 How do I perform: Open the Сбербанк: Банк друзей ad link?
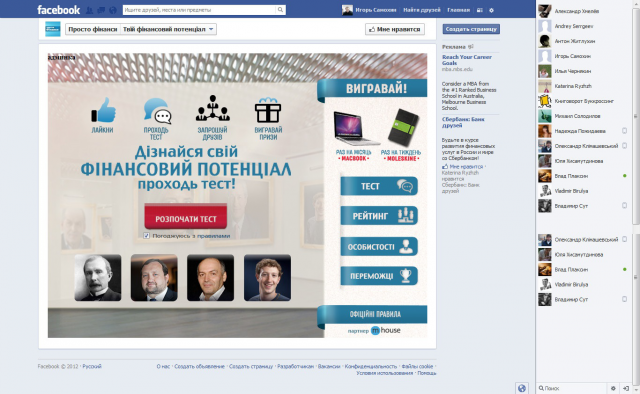(x=463, y=122)
